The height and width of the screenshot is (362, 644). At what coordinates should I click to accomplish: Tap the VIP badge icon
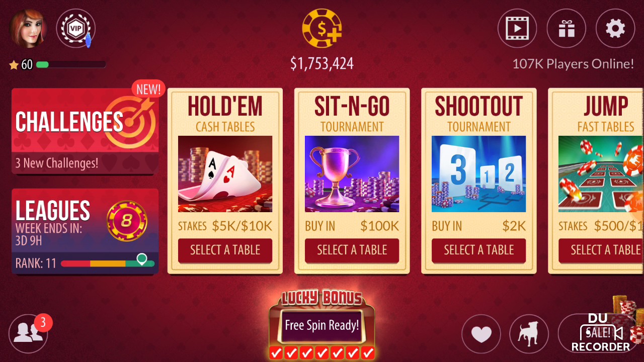tap(75, 28)
